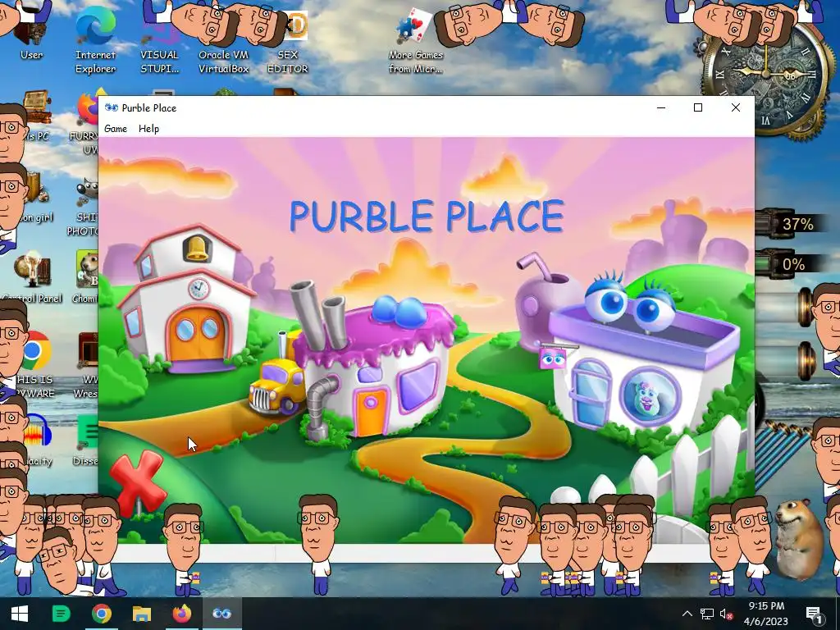This screenshot has width=840, height=630.
Task: Click the yellow delivery truck
Action: click(276, 386)
